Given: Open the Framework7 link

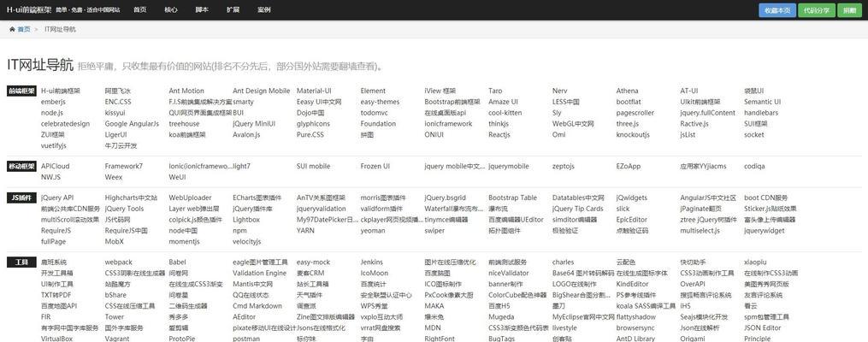Looking at the screenshot, I should coord(123,166).
